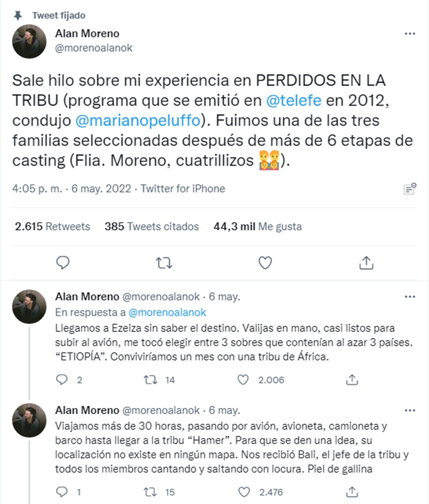Retweet the Ezeiza tweet with 14 retweets
429x504 pixels.
coord(150,380)
